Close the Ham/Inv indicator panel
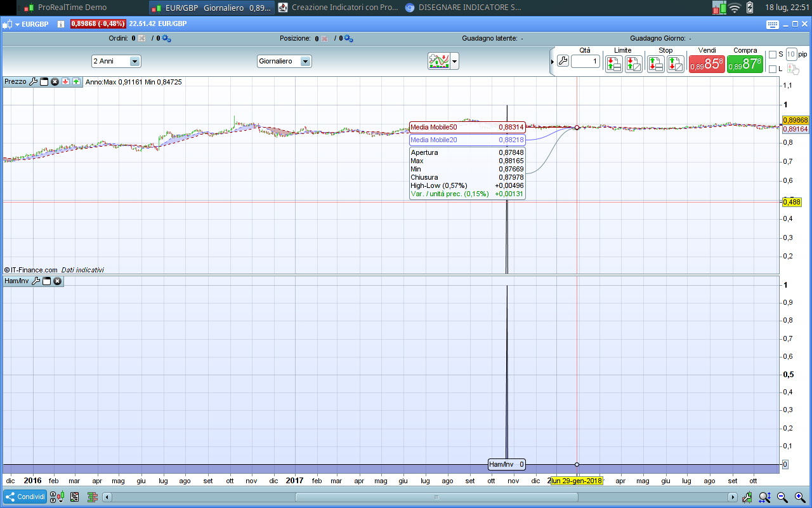The image size is (812, 508). point(57,281)
